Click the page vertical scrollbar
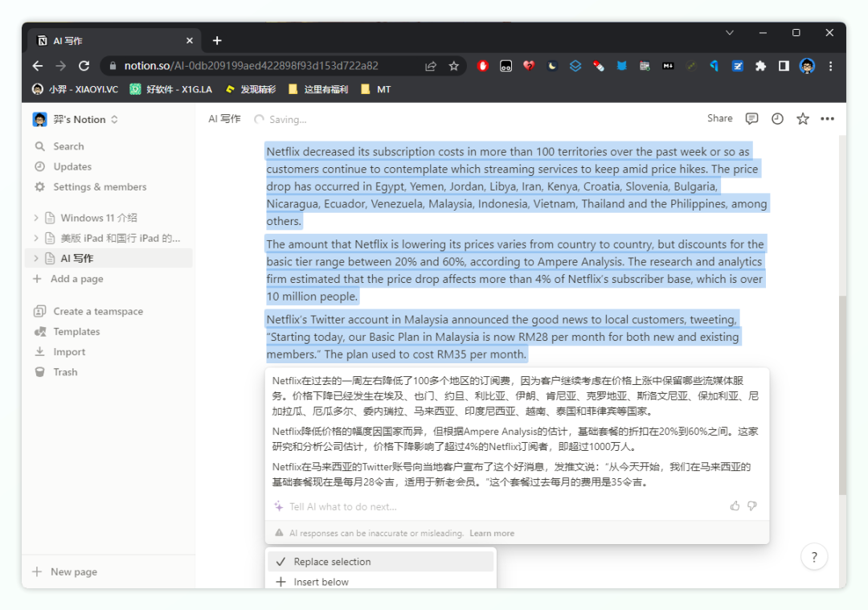The width and height of the screenshot is (868, 610). point(842,395)
